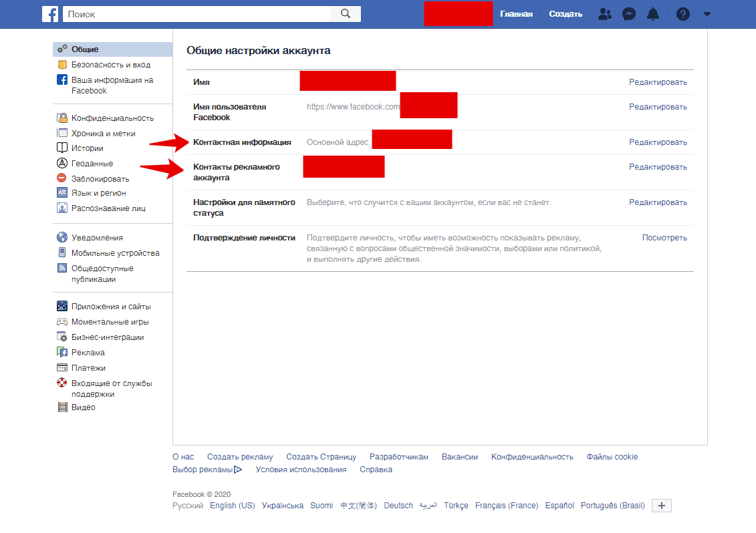Click the Бизнес-интеграции gear icon

(x=62, y=337)
